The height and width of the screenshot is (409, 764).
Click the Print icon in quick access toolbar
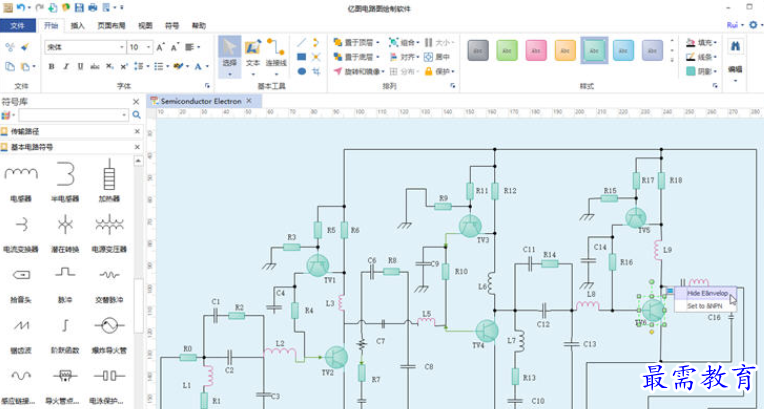[93, 7]
